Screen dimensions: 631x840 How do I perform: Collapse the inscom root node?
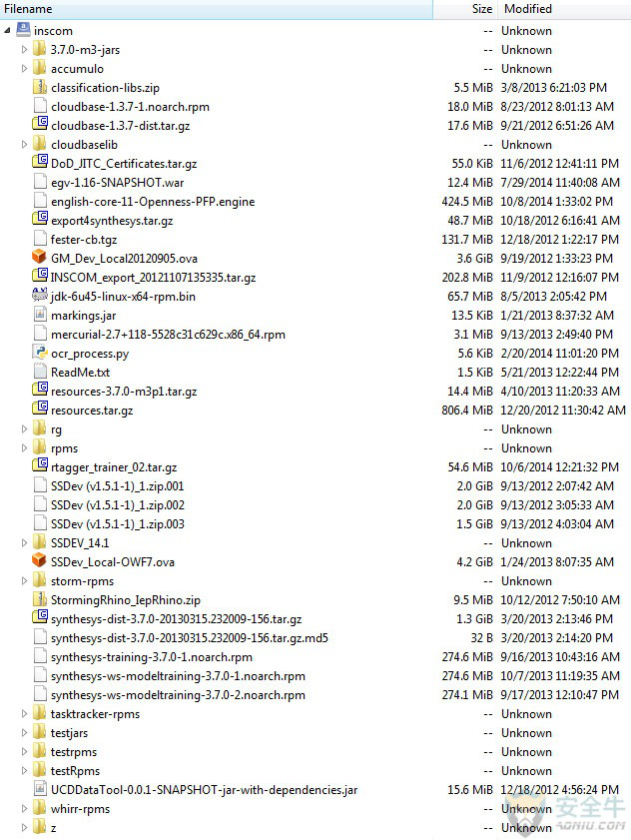[x=7, y=31]
